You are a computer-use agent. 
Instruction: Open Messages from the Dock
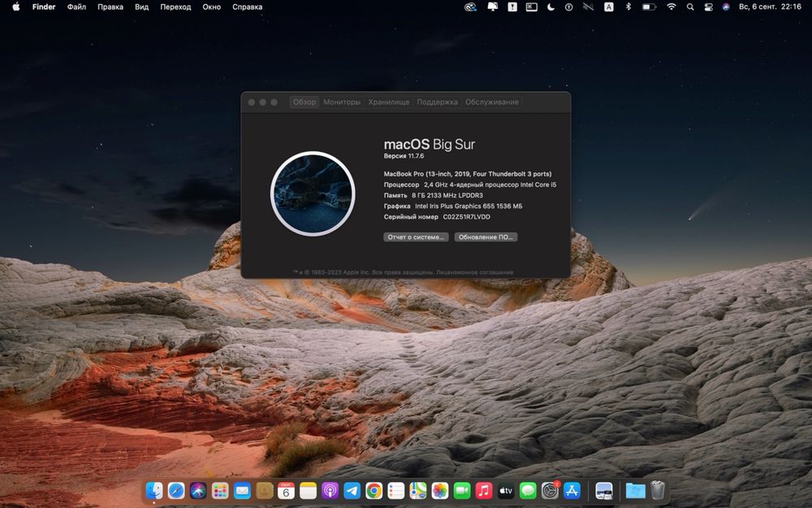pyautogui.click(x=528, y=490)
